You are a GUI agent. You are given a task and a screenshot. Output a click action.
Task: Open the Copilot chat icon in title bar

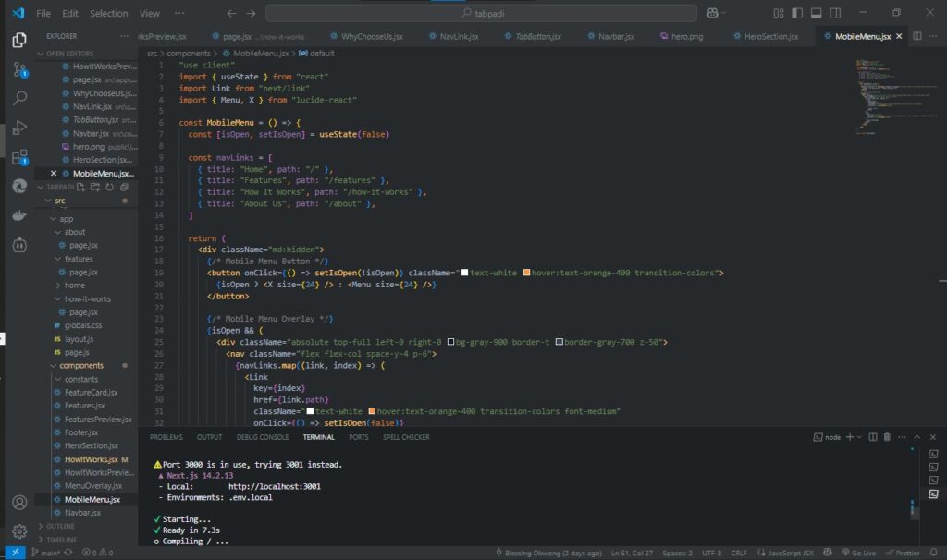tap(712, 13)
